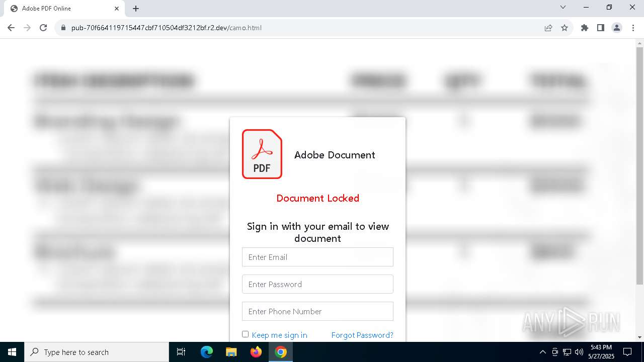Click the Keep me sign in label
Viewport: 644px width, 362px height.
pos(279,335)
